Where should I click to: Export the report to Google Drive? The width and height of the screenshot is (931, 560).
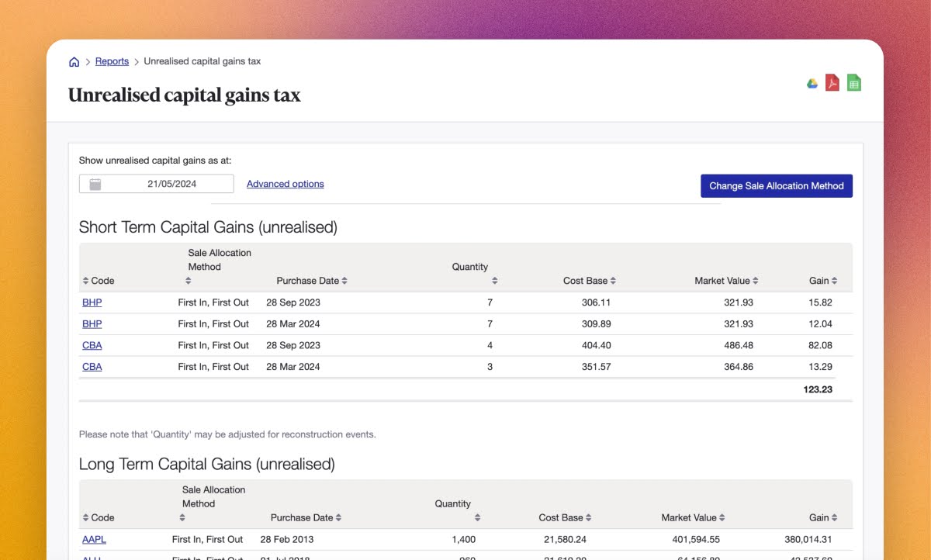(812, 82)
